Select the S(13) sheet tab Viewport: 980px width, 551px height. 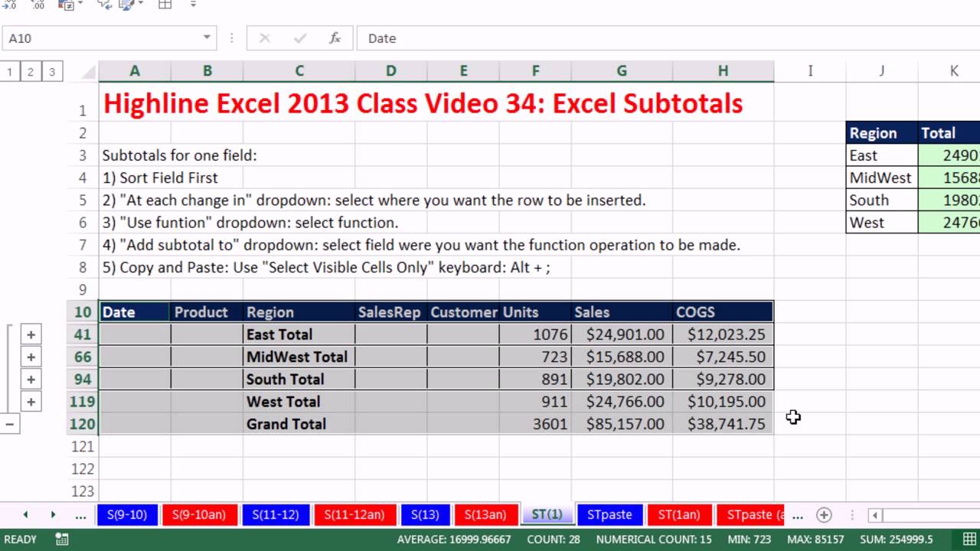[x=425, y=515]
